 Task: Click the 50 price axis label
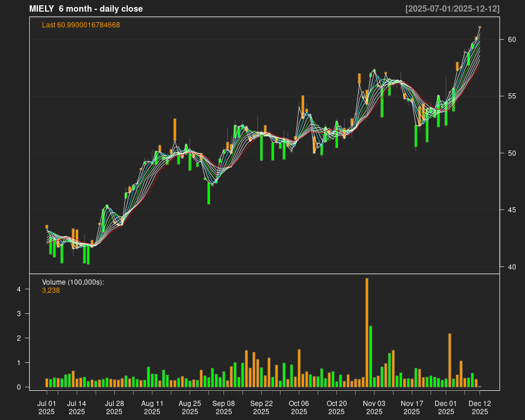click(512, 153)
